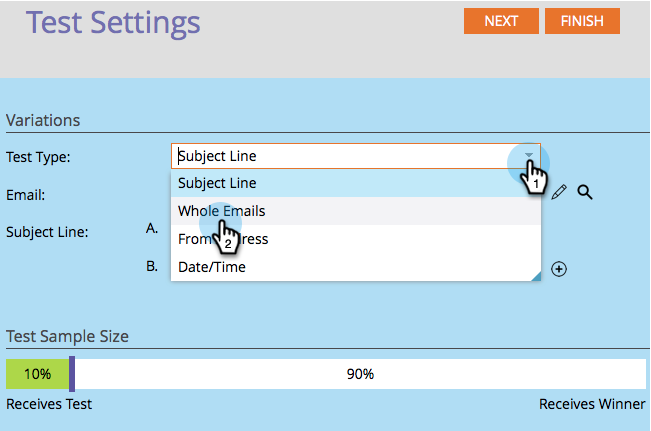This screenshot has height=431, width=651.
Task: Click the Receives Test label
Action: [49, 404]
